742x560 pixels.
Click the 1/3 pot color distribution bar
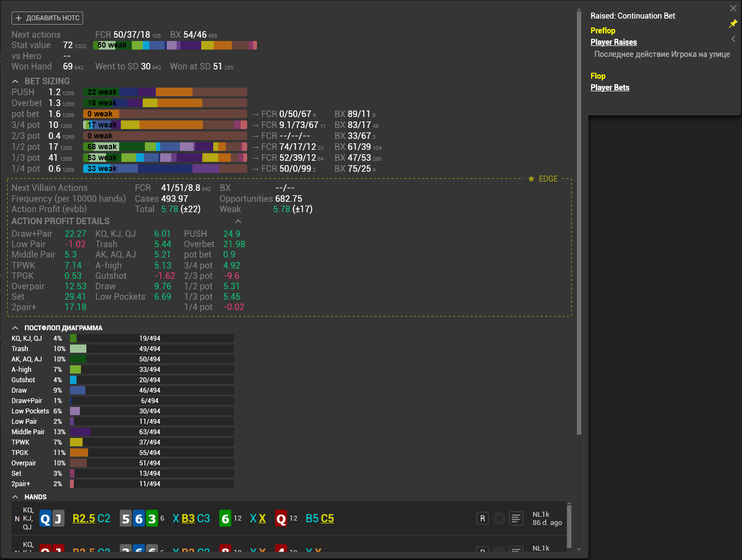click(x=165, y=157)
